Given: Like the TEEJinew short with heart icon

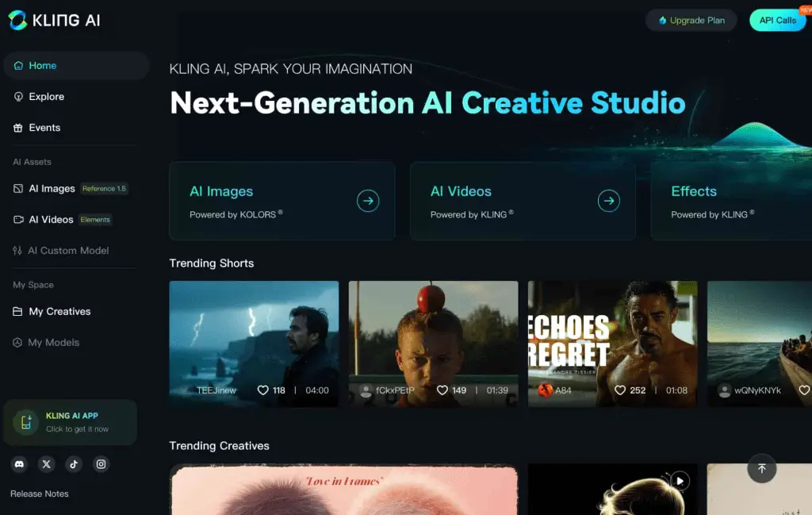Looking at the screenshot, I should tap(263, 390).
